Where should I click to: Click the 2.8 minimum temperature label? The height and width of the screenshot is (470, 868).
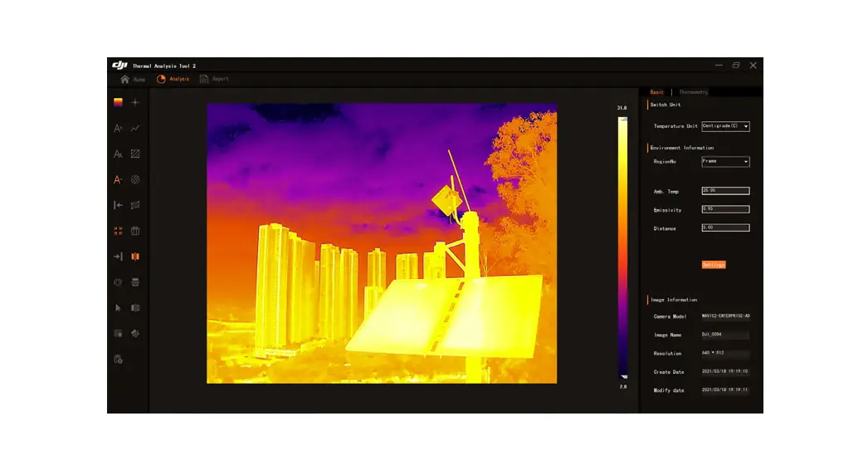coord(623,387)
